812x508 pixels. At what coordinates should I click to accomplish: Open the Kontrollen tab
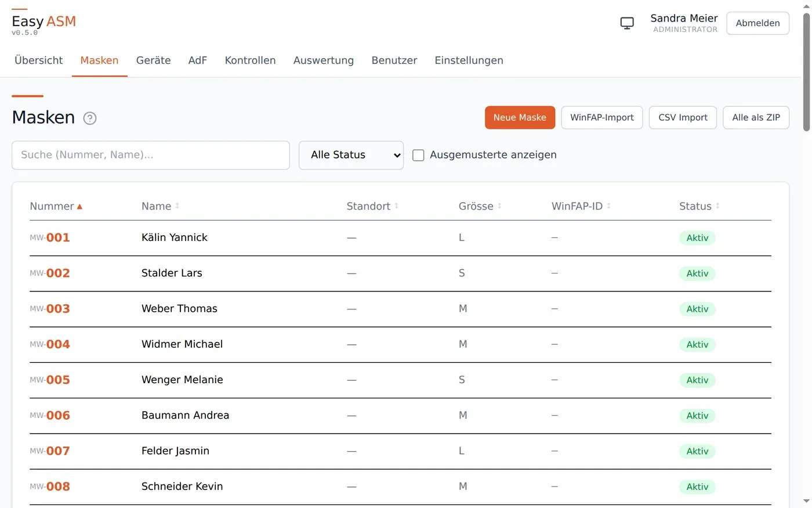250,60
